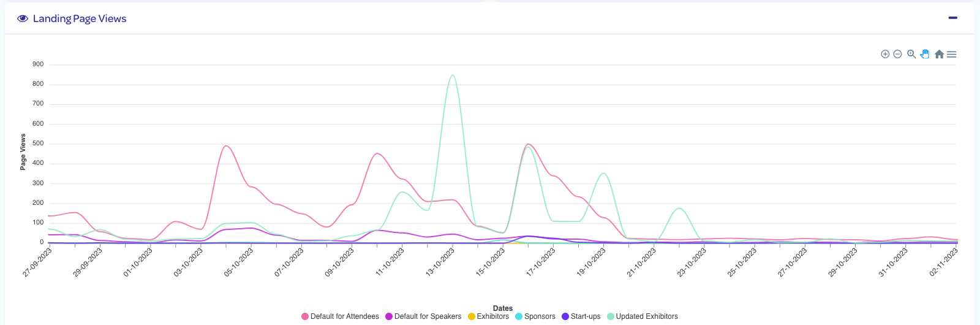Click the Start-ups legend label
This screenshot has width=980, height=325.
click(x=586, y=316)
